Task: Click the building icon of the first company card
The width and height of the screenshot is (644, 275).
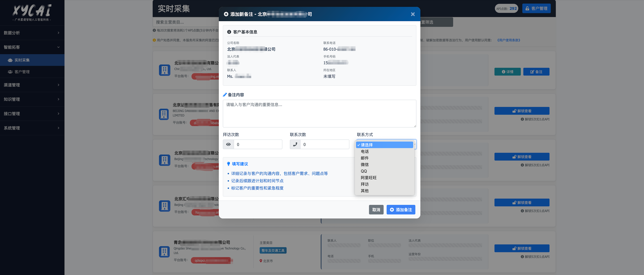Action: pos(165,70)
